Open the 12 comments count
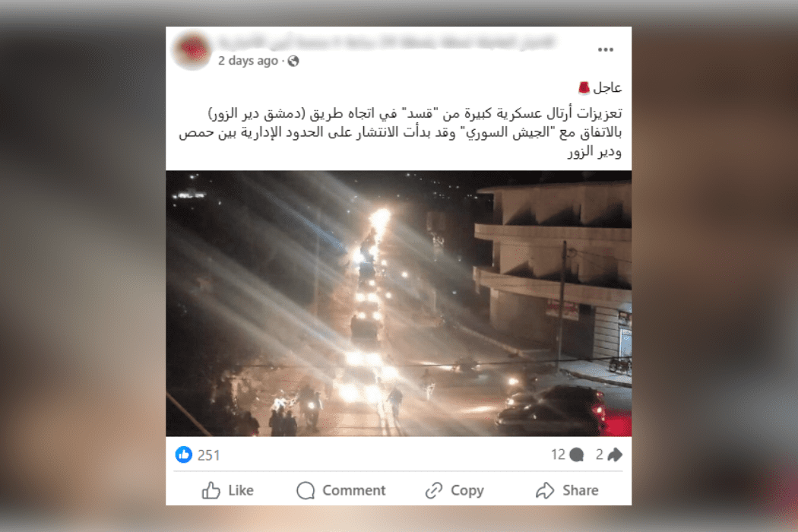Image resolution: width=798 pixels, height=532 pixels. (x=558, y=454)
